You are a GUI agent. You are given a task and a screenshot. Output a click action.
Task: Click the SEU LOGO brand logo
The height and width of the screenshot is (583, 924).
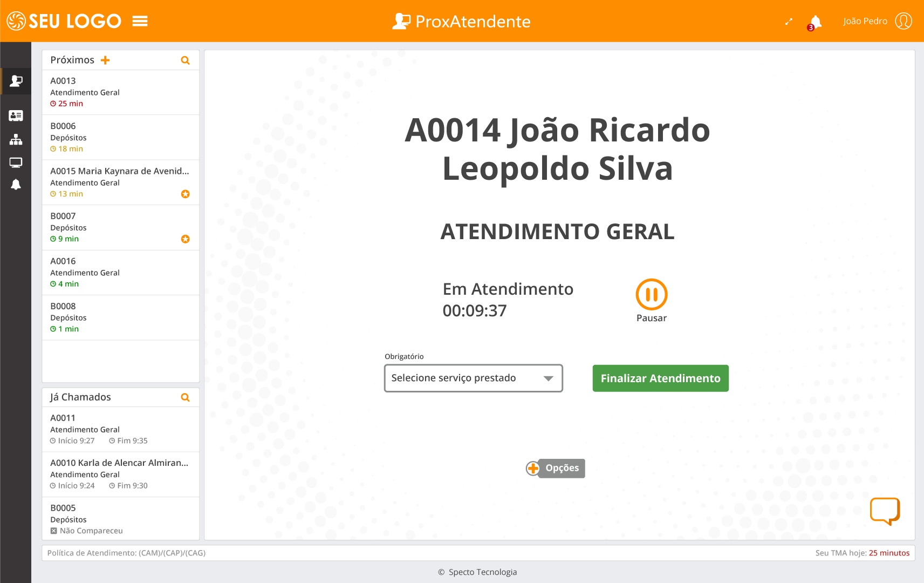click(64, 21)
